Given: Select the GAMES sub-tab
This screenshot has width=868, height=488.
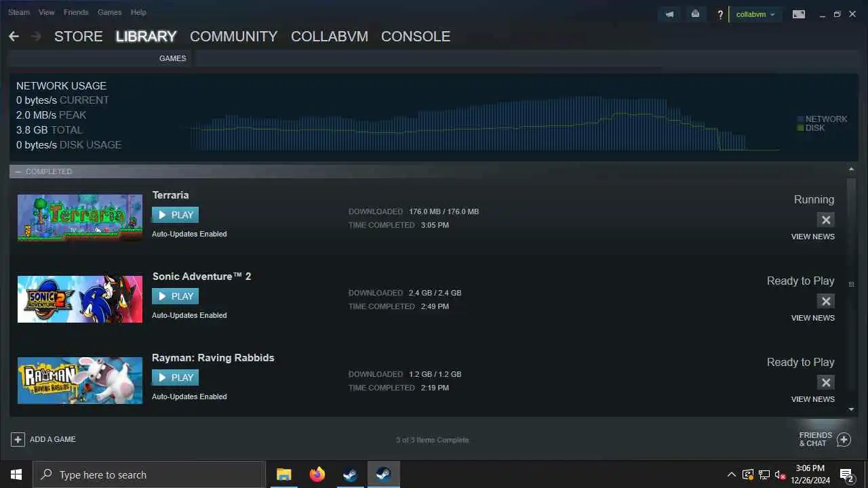Looking at the screenshot, I should (173, 58).
